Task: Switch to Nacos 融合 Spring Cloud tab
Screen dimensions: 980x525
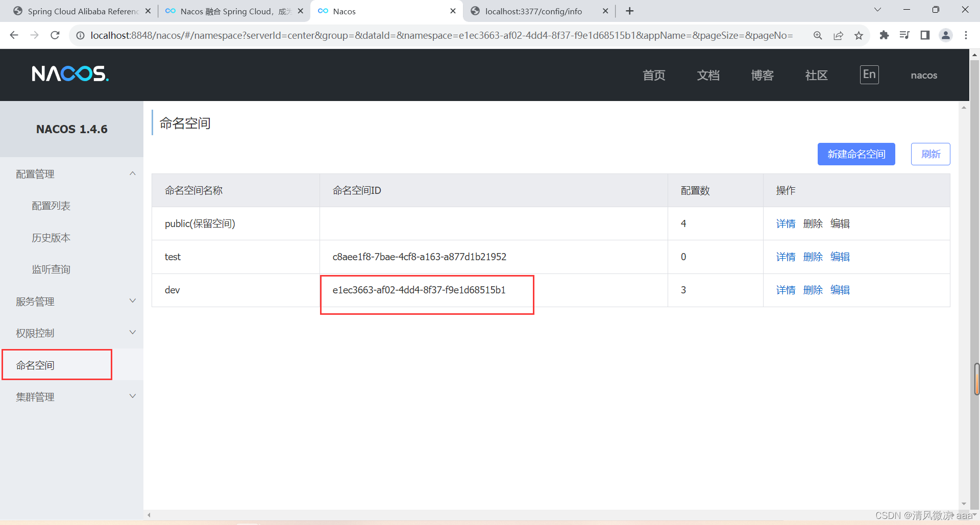Action: [x=234, y=11]
